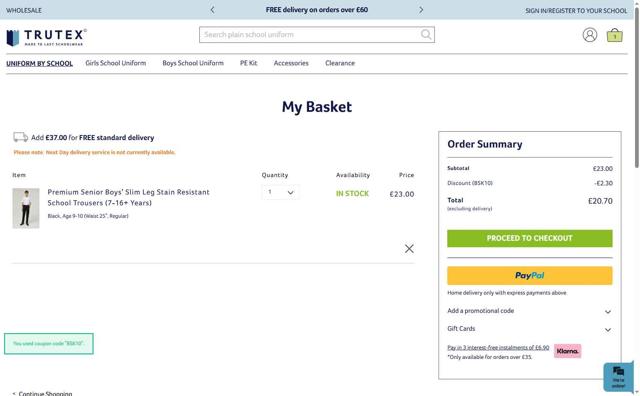Screen dimensions: 640x396
Task: Open Boys School Uniform menu
Action: 193,63
